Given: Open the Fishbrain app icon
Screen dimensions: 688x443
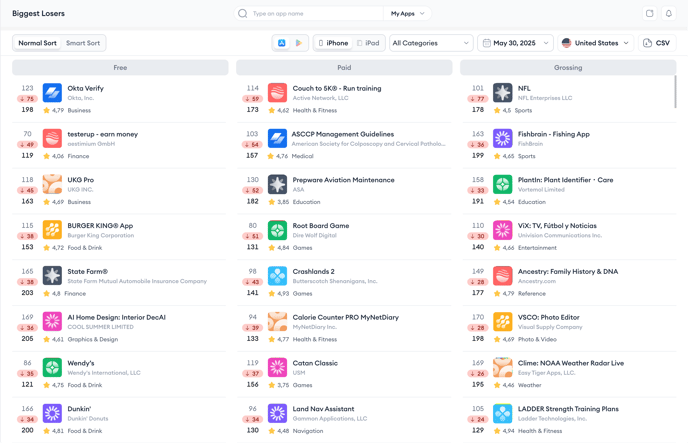Looking at the screenshot, I should [502, 139].
